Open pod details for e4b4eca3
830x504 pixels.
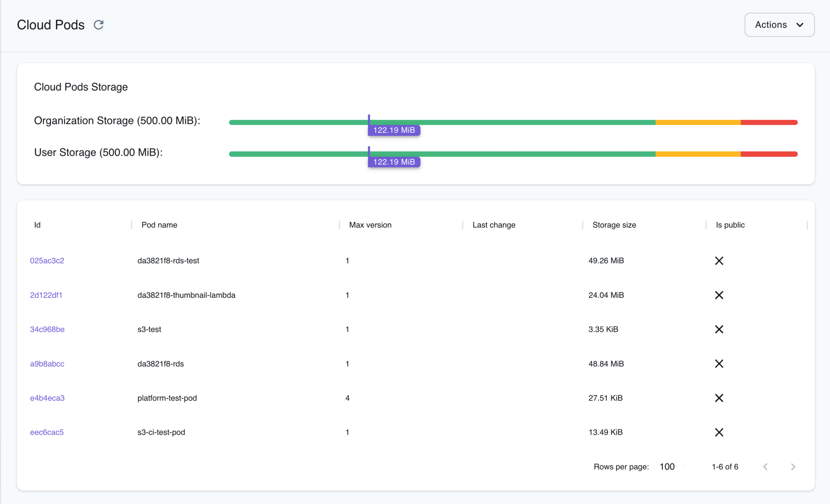(47, 398)
